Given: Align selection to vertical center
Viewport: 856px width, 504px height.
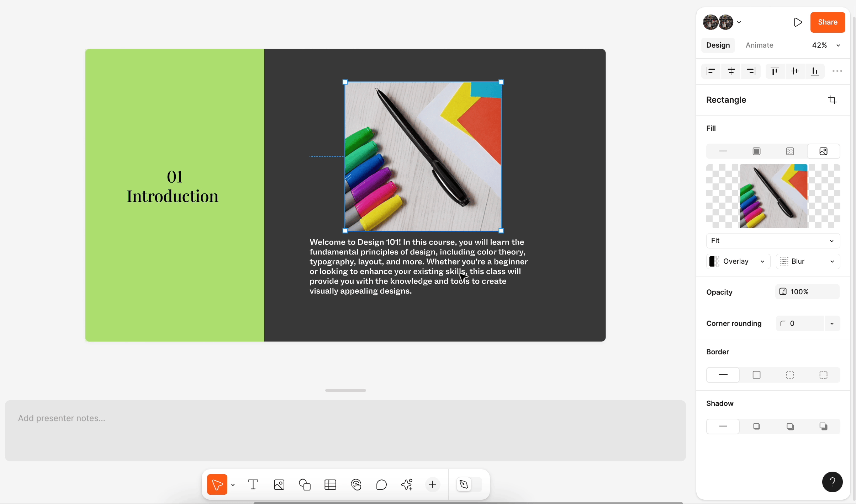Looking at the screenshot, I should tap(795, 71).
